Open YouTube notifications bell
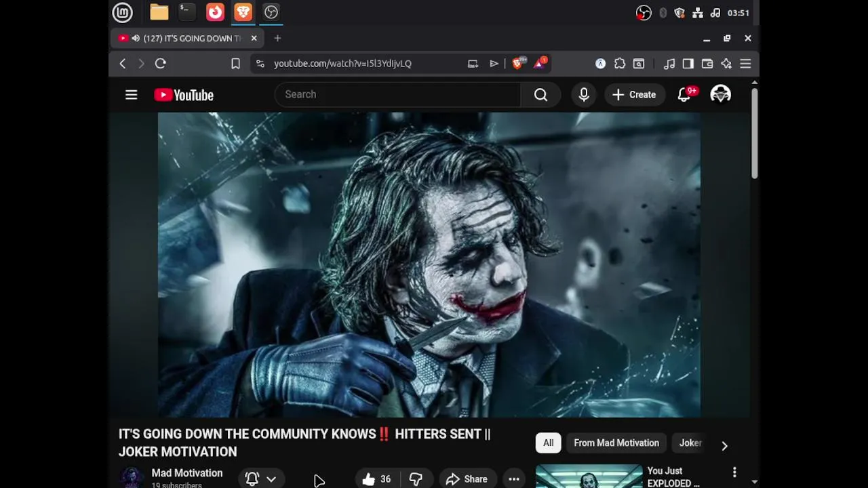 coord(684,95)
